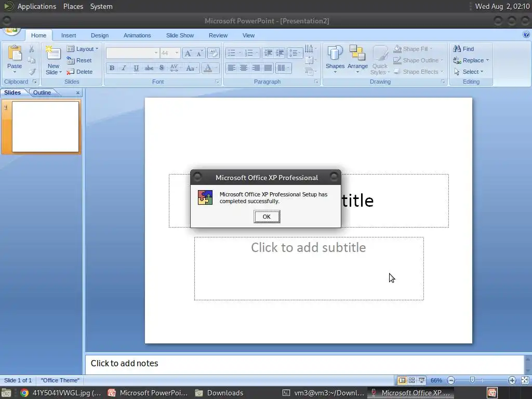
Task: Open the Shape Effects dropdown
Action: tap(418, 72)
